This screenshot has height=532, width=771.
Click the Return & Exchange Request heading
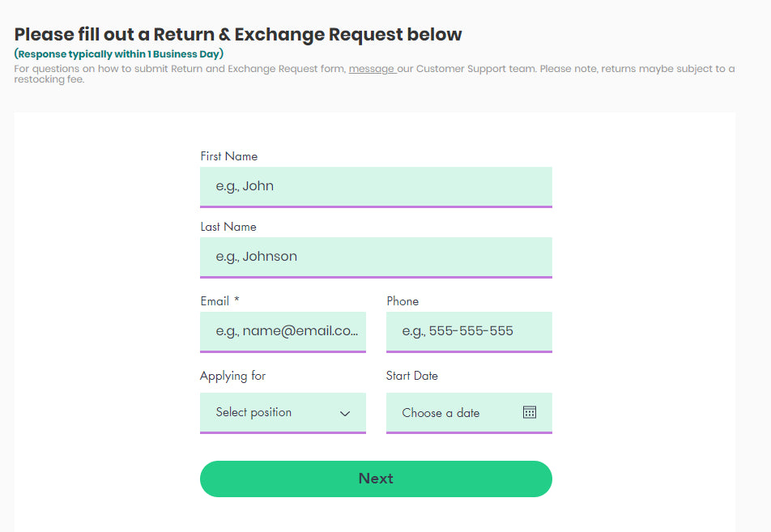238,35
